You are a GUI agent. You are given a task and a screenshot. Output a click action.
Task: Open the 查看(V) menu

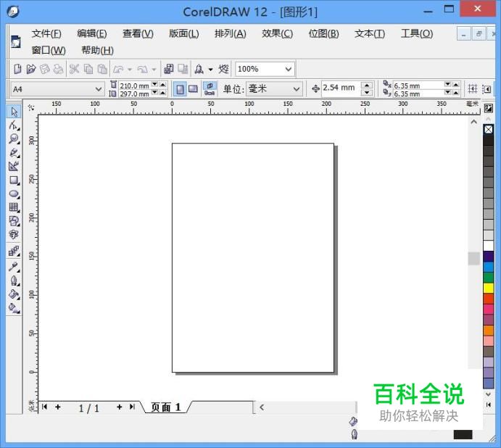[x=138, y=33]
